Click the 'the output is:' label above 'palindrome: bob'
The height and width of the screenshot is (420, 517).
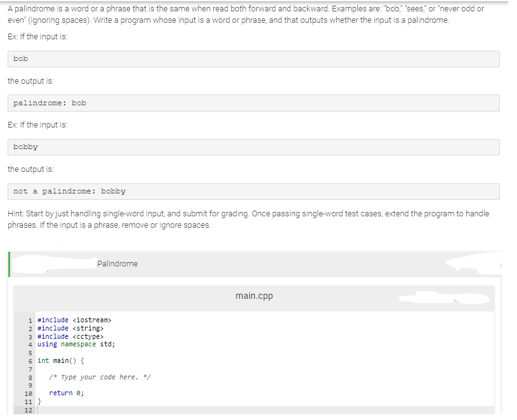30,81
